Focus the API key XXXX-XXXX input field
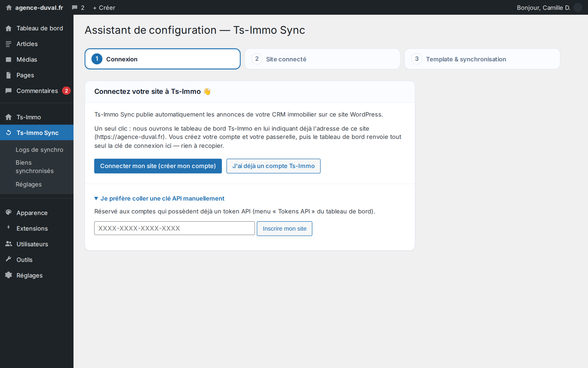 (175, 228)
